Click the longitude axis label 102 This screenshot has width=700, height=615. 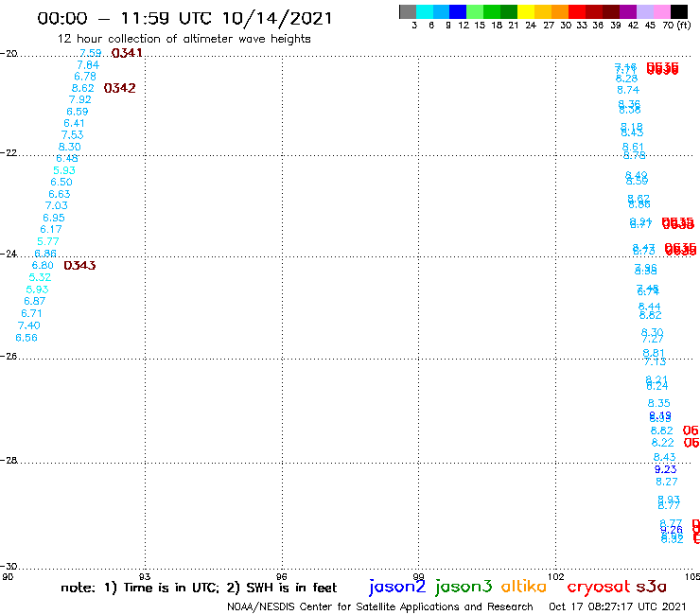point(556,576)
